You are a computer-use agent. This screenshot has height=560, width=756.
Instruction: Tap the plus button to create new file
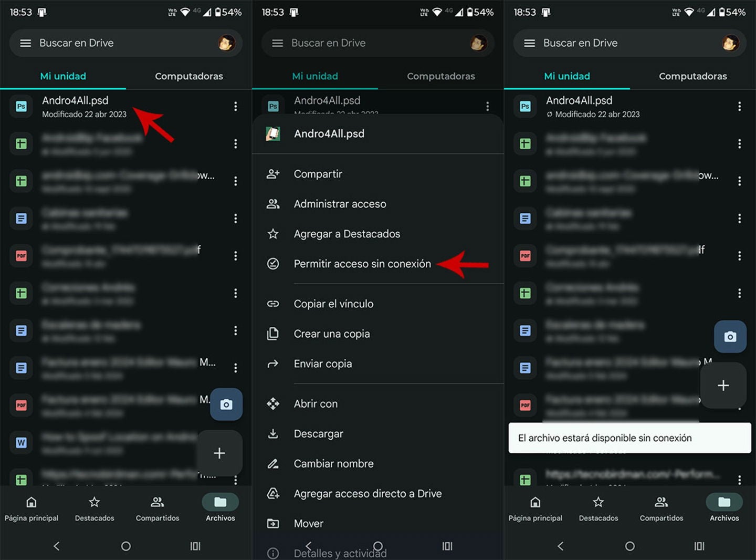point(219,453)
